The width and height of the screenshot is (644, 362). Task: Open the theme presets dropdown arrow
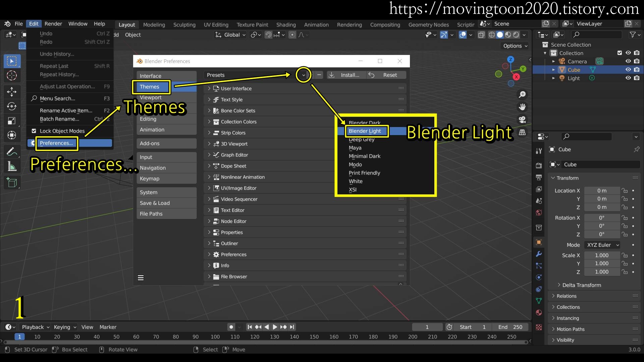pyautogui.click(x=304, y=75)
